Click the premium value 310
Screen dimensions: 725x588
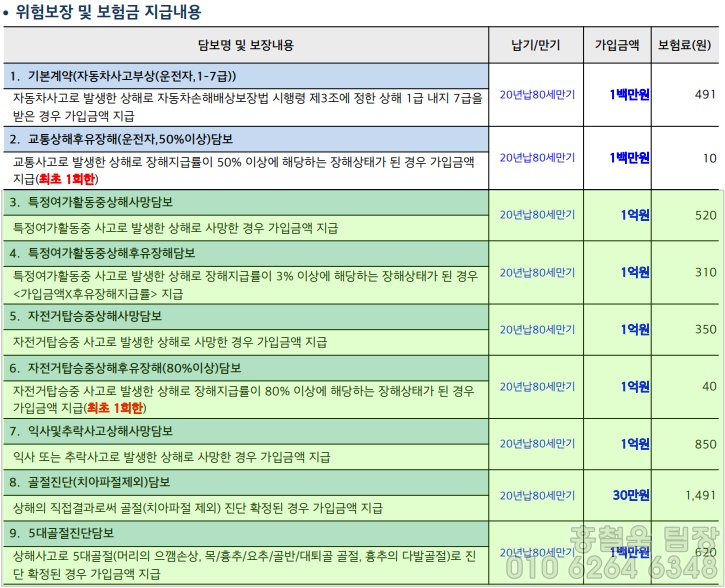coord(706,272)
